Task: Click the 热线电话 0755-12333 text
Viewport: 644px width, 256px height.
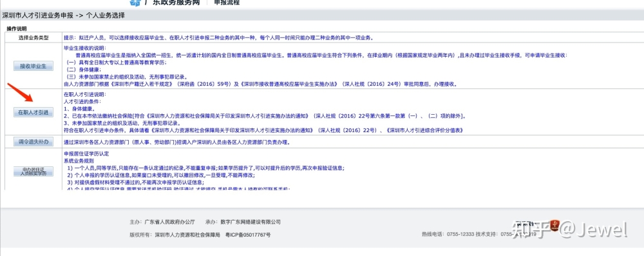Action: [448, 234]
